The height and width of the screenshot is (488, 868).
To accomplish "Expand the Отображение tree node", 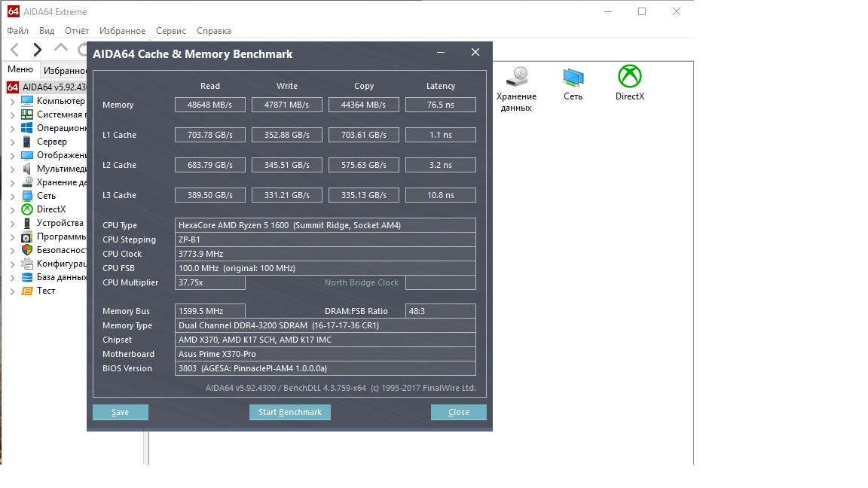I will tap(12, 155).
